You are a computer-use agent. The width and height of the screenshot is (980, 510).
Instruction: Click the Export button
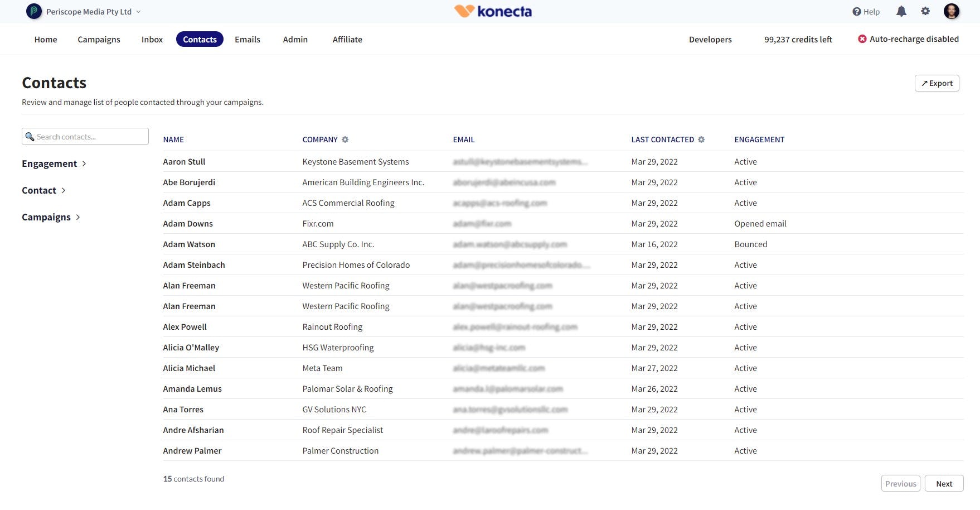(937, 83)
